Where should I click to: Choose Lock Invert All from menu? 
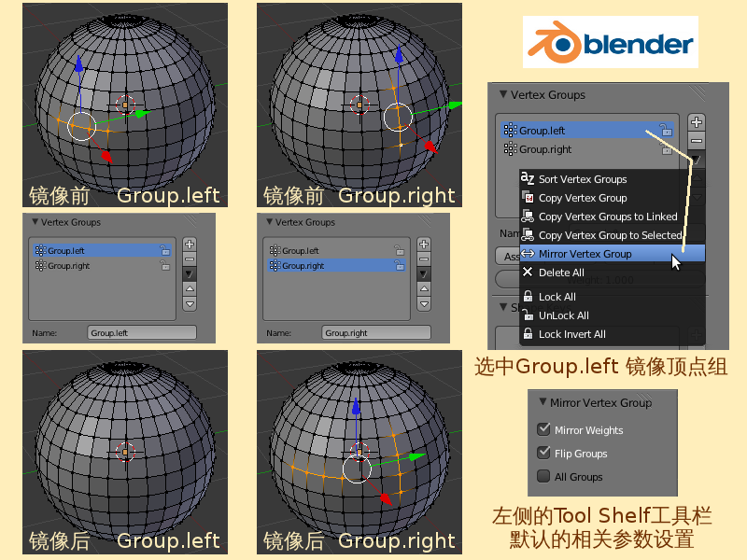point(612,334)
